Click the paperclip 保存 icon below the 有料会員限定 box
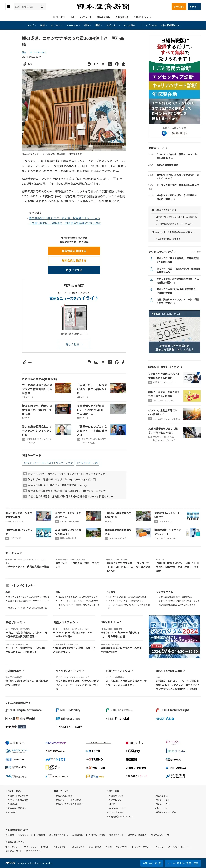Image resolution: width=206 pixels, height=868 pixels. click(x=25, y=362)
